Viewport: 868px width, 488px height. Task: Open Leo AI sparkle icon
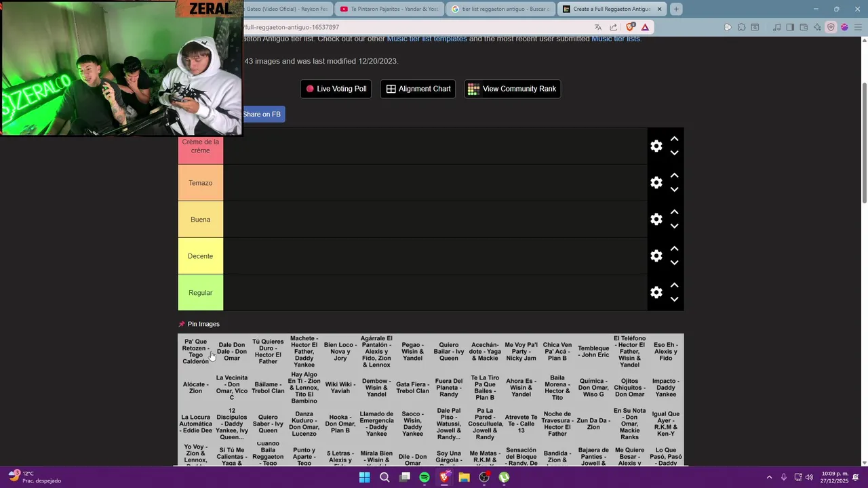point(817,27)
